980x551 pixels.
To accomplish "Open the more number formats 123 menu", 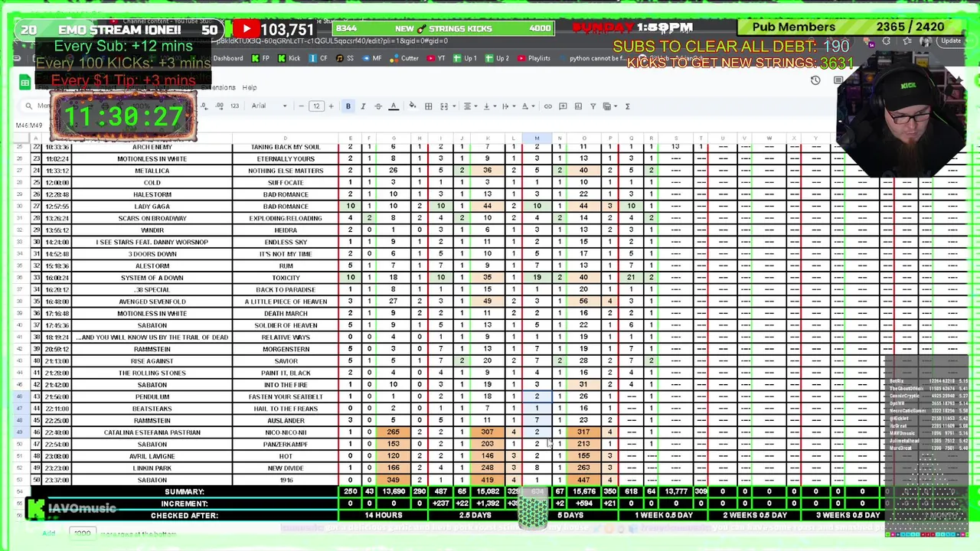I will click(x=234, y=106).
